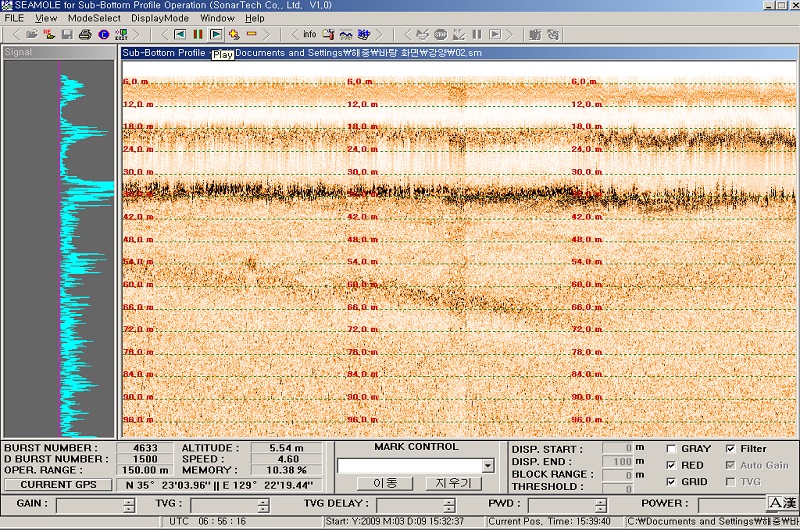Click right chevron after ship icon
Image resolution: width=800 pixels, height=530 pixels.
tap(379, 34)
